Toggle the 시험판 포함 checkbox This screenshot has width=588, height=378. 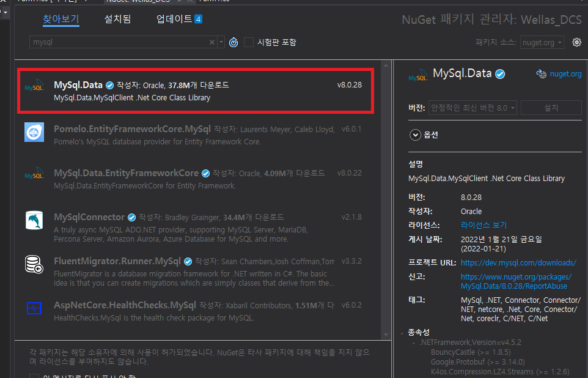pos(249,42)
